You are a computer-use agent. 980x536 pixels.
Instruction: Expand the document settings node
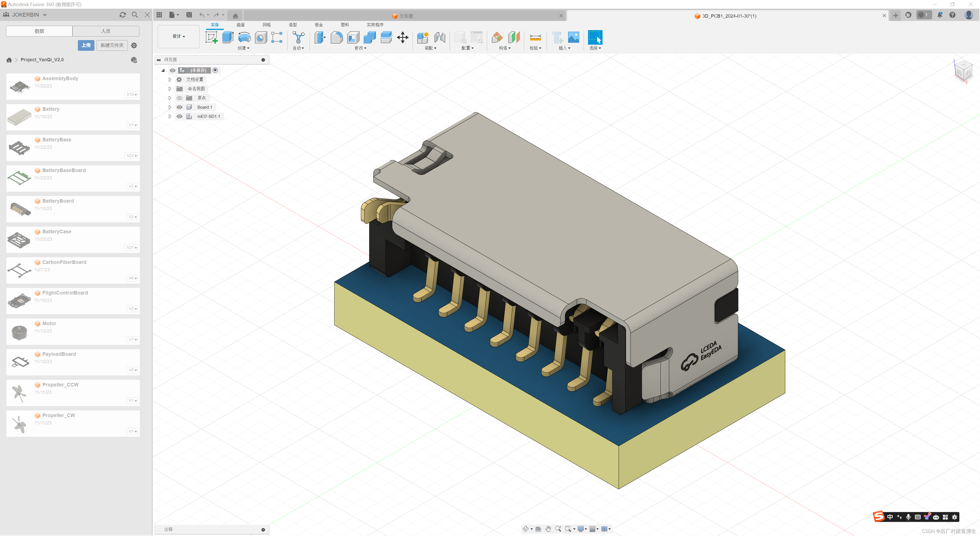click(x=170, y=79)
